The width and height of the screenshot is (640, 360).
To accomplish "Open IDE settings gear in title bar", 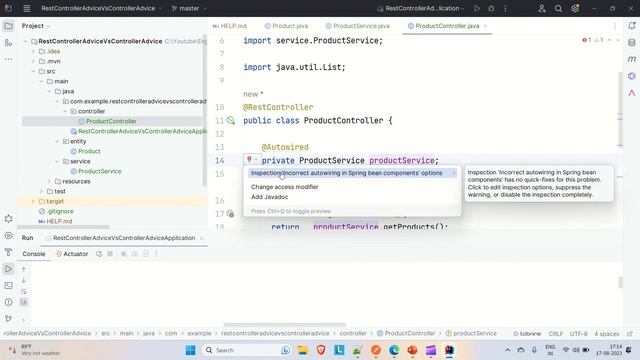I will 575,8.
